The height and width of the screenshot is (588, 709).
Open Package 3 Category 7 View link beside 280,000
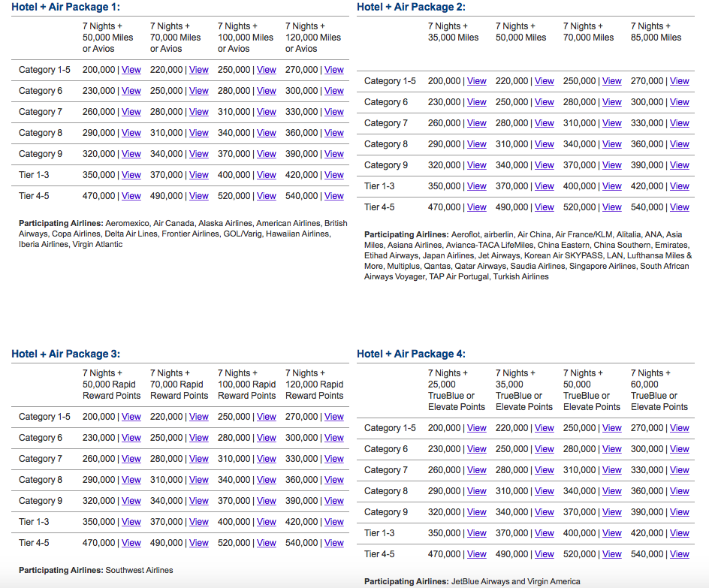[199, 459]
